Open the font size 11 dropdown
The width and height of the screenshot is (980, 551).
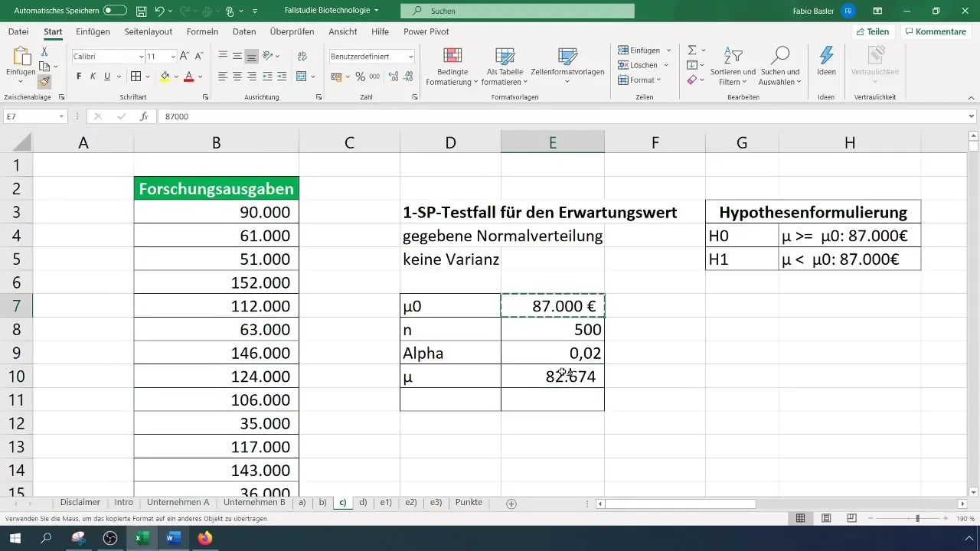(x=172, y=57)
